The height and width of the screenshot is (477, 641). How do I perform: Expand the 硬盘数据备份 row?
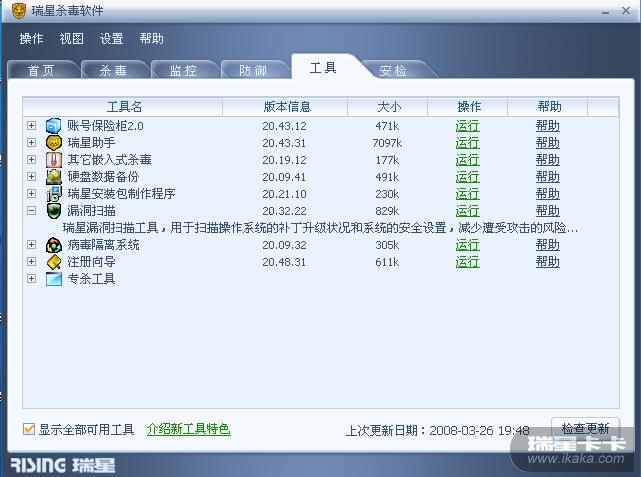pyautogui.click(x=31, y=177)
